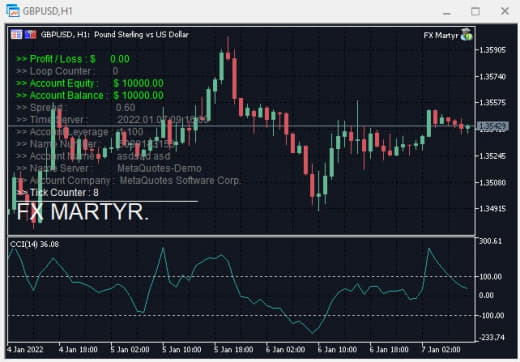Click the GBPUSD,H1 chart window icon
520x362 pixels.
tap(13, 11)
